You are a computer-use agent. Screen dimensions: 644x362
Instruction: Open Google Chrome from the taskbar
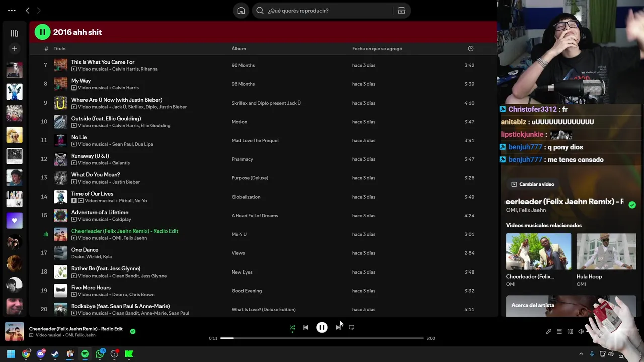26,354
